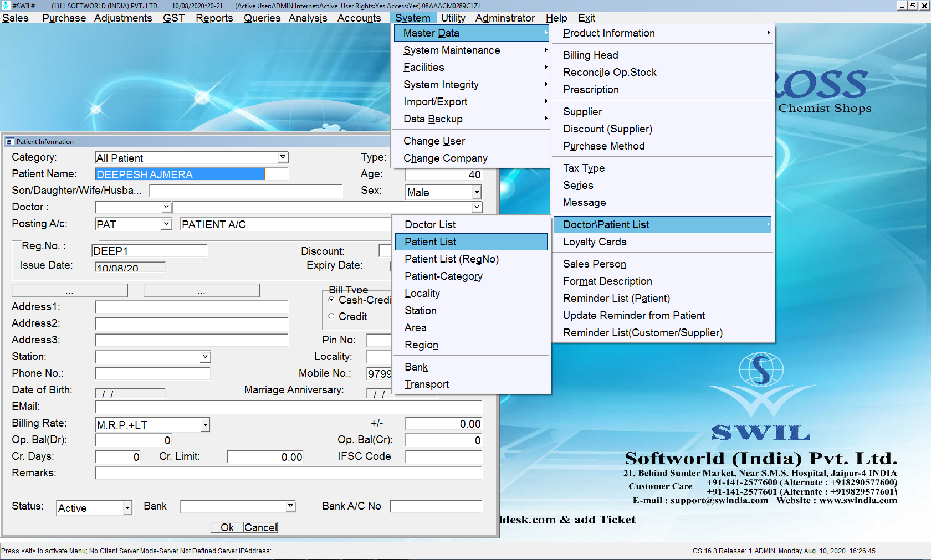
Task: Click the SWIL app icon in the title bar
Action: point(6,6)
